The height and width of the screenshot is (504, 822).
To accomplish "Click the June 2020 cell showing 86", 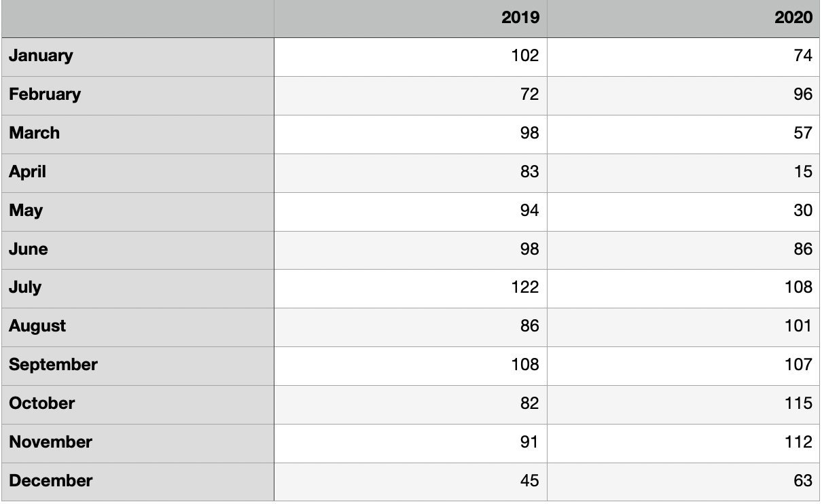I will [x=684, y=250].
